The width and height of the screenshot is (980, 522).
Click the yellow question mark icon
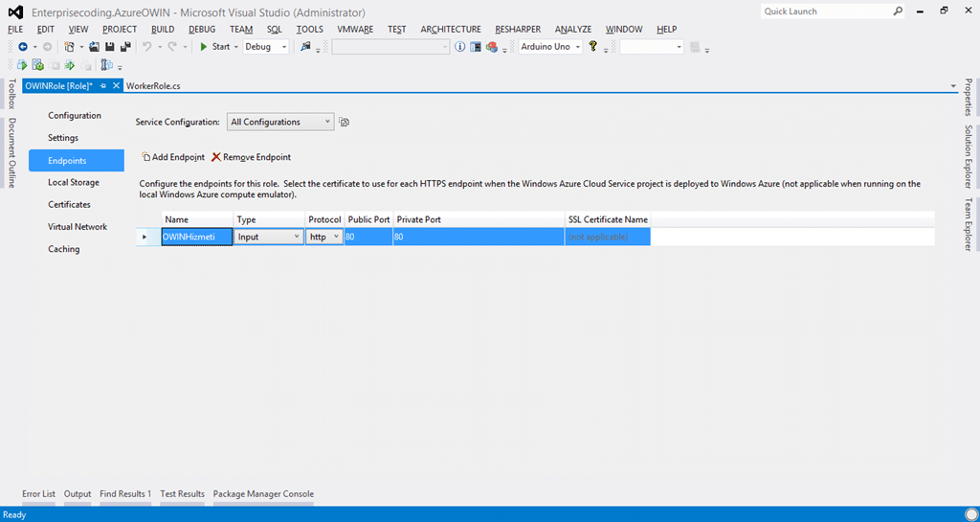[593, 46]
